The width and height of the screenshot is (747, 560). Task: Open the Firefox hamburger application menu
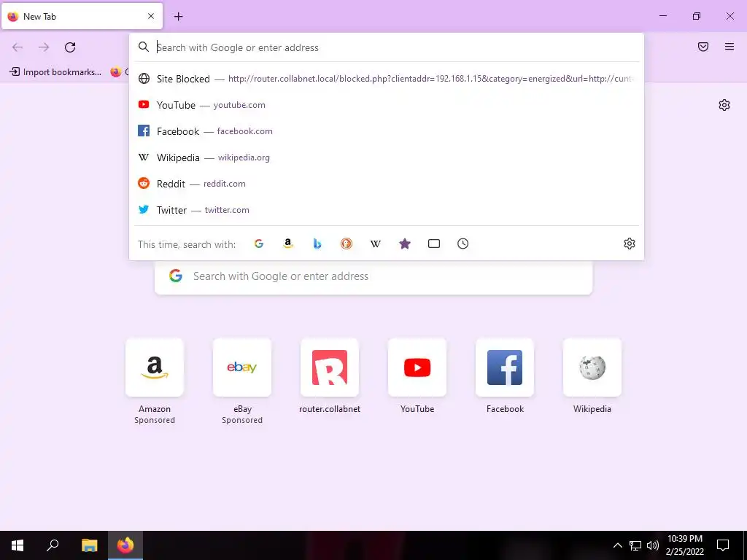click(729, 47)
